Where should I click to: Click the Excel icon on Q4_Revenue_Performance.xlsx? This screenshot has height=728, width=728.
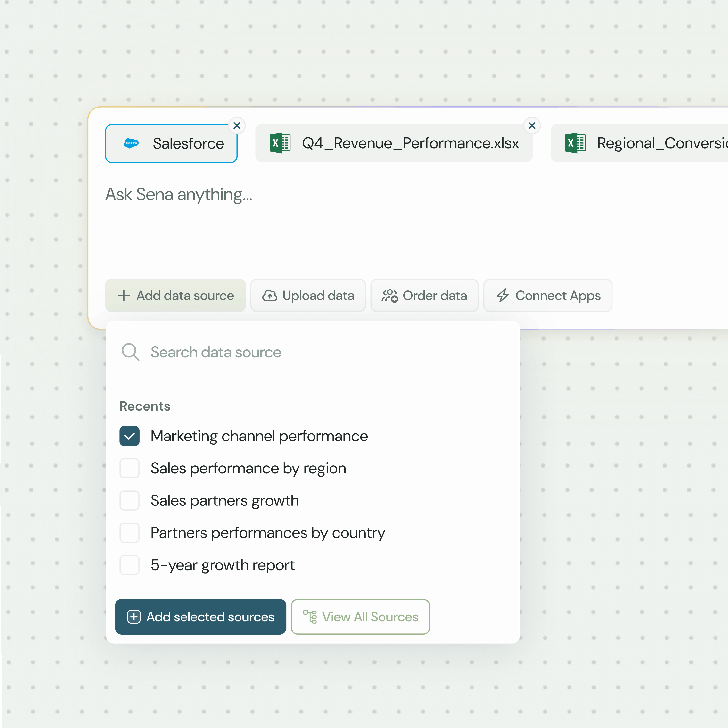(280, 143)
